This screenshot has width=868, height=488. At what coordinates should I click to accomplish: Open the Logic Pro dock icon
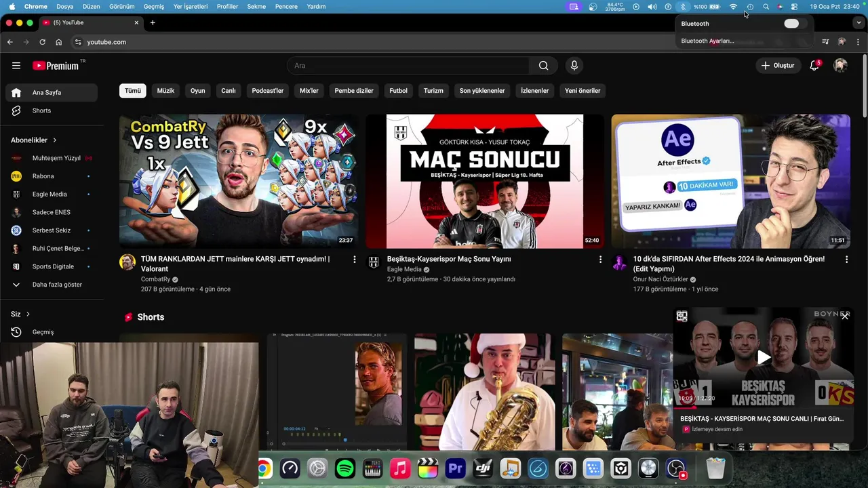click(x=648, y=468)
